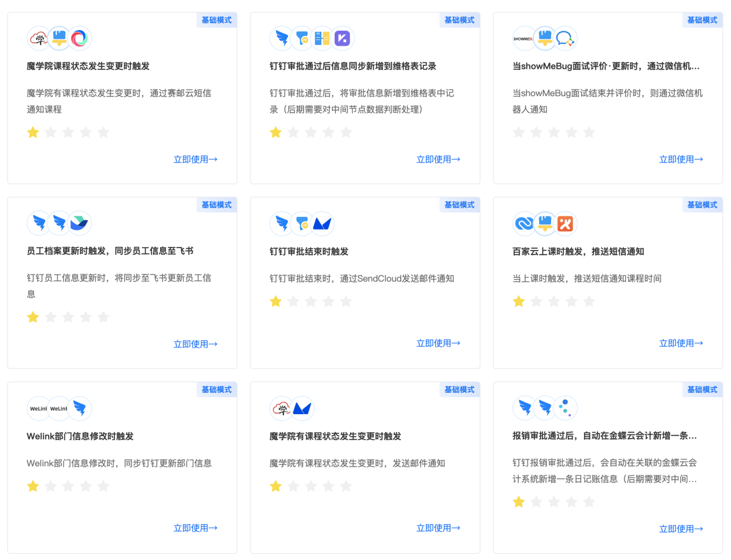Open the title 员工档案更新时触发，同步员工信息至飞书
731x560 pixels.
pyautogui.click(x=110, y=250)
